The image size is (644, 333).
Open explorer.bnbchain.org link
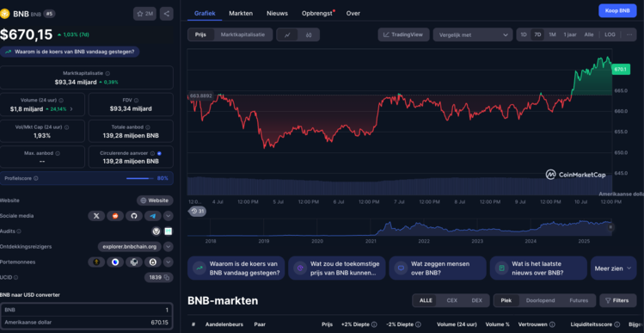click(130, 247)
